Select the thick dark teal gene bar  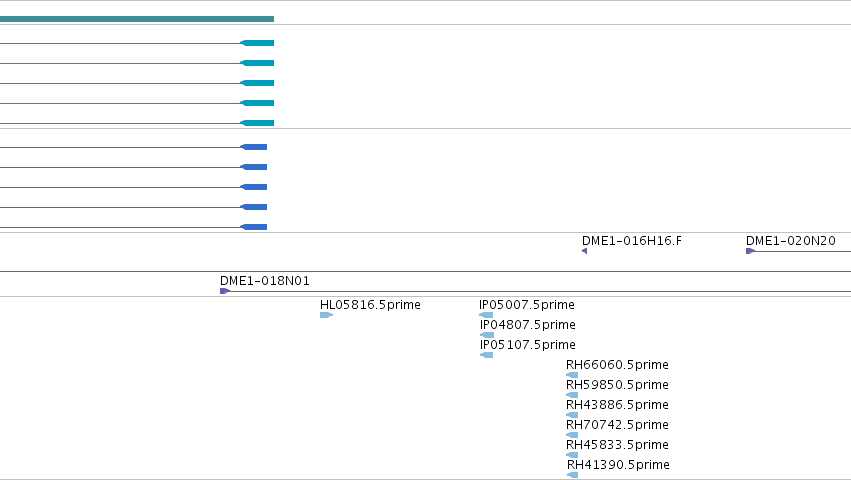coord(137,19)
